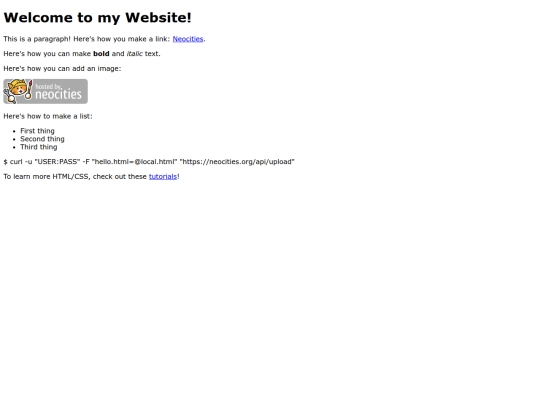Click the bold word 'bold'

click(101, 54)
